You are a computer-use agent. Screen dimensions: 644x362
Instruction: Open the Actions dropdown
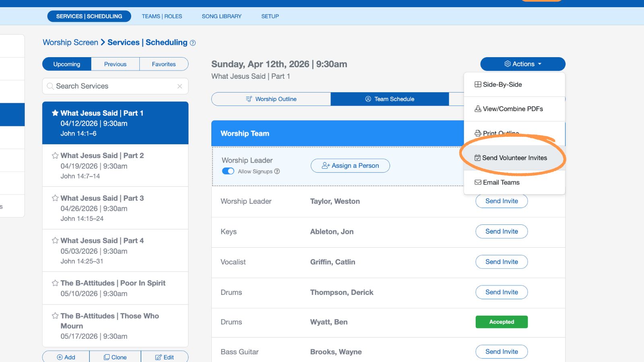[x=522, y=64]
